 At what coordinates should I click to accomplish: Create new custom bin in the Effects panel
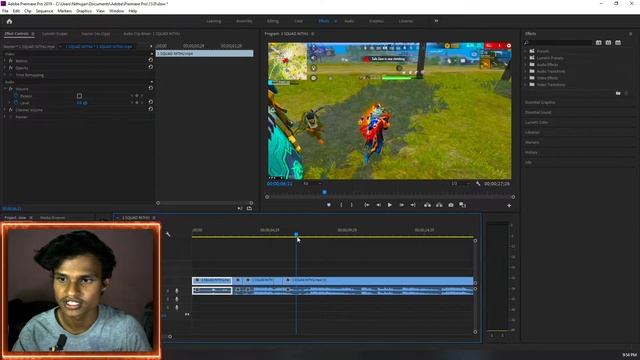click(x=618, y=93)
